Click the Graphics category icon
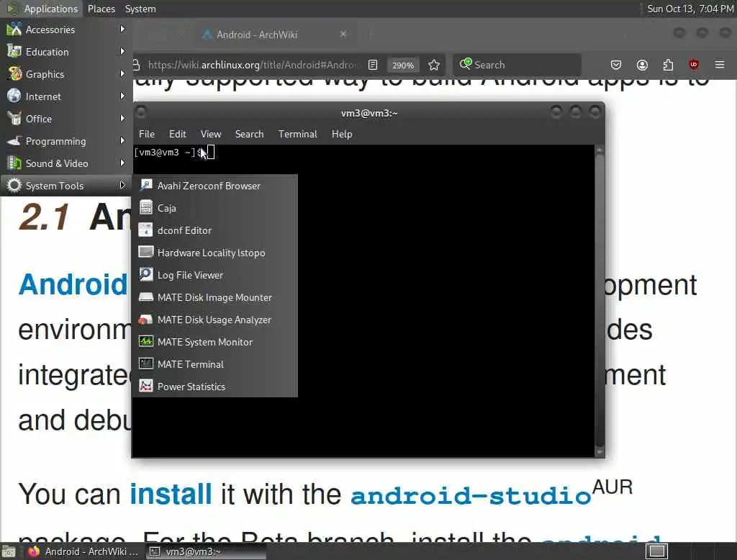 point(14,74)
